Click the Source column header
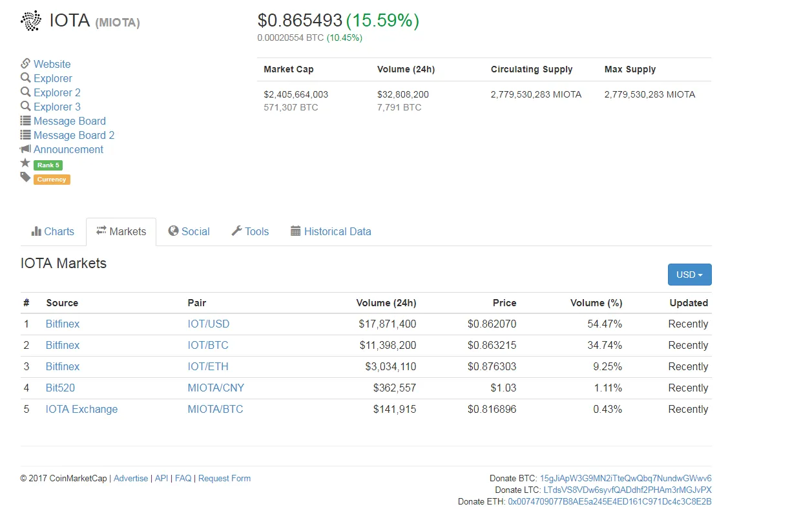Image resolution: width=812 pixels, height=511 pixels. [62, 302]
